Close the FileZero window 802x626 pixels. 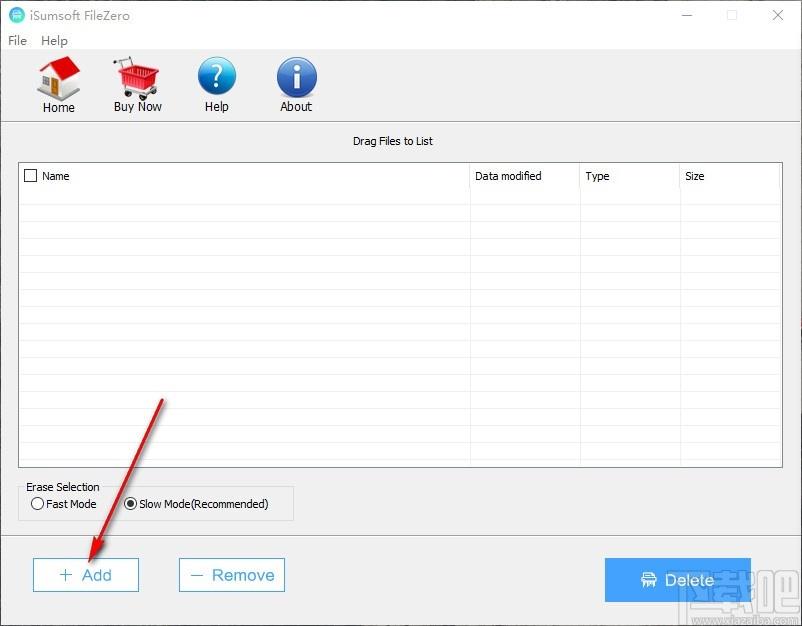coord(777,15)
